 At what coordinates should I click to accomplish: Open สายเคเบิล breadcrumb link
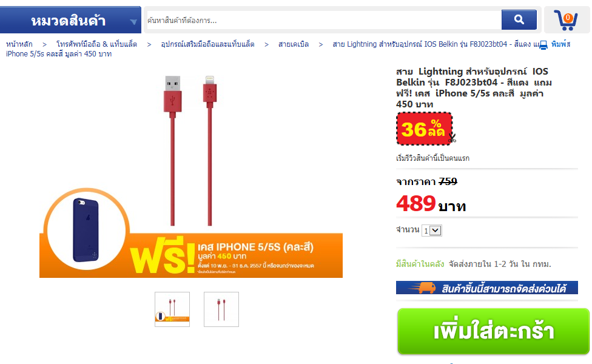click(294, 44)
